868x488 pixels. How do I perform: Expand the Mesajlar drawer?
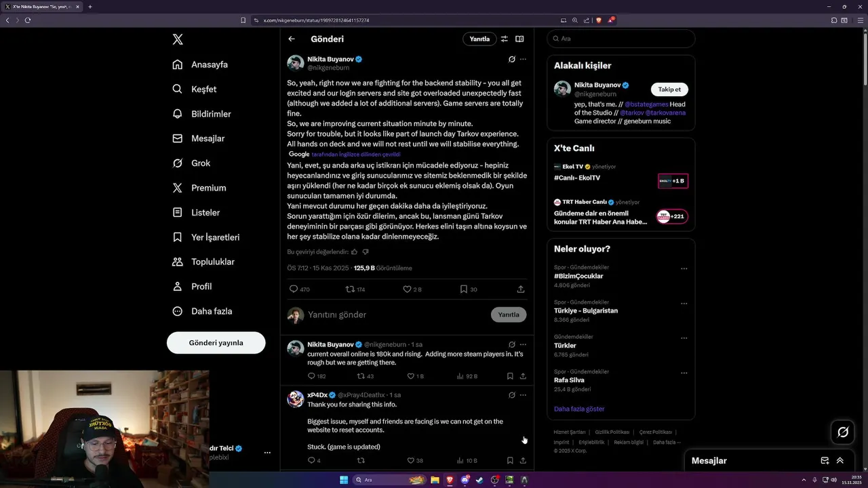[x=840, y=460]
